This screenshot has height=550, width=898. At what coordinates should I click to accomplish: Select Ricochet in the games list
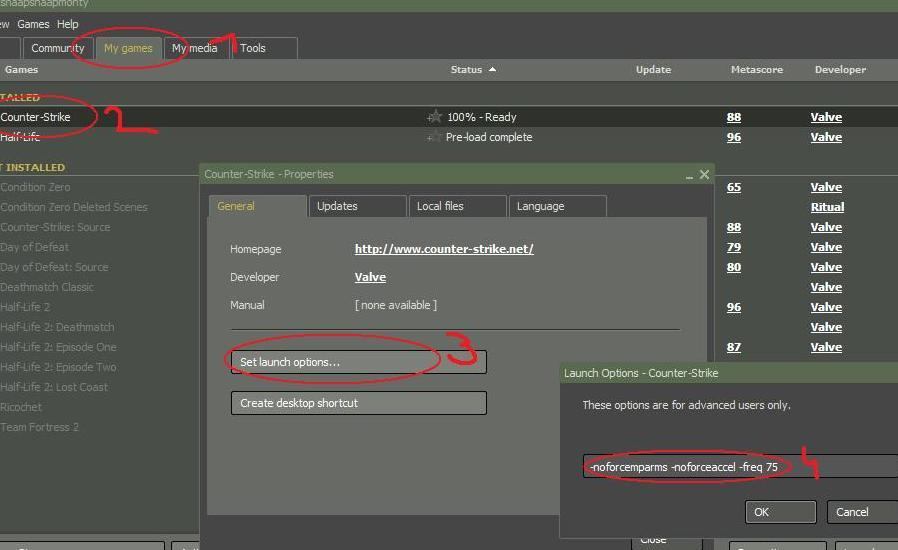point(21,407)
